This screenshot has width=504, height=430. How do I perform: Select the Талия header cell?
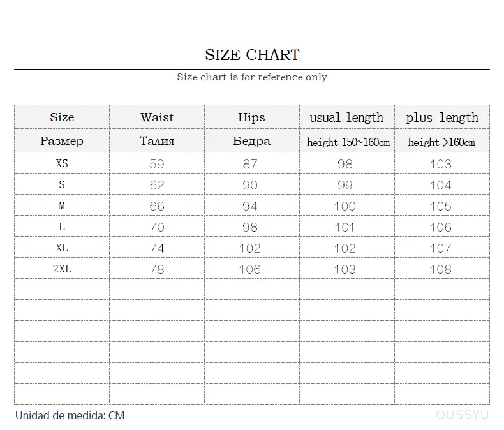157,141
